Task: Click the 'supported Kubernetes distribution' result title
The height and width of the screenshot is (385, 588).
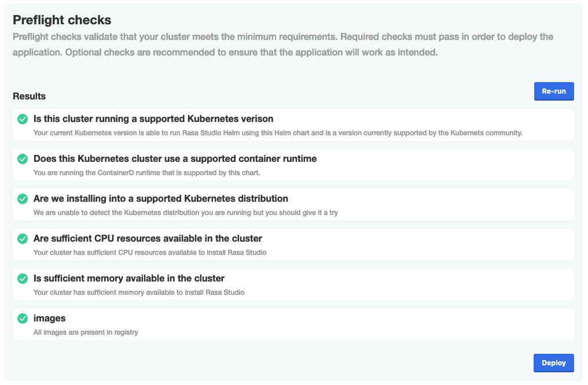Action: click(160, 199)
